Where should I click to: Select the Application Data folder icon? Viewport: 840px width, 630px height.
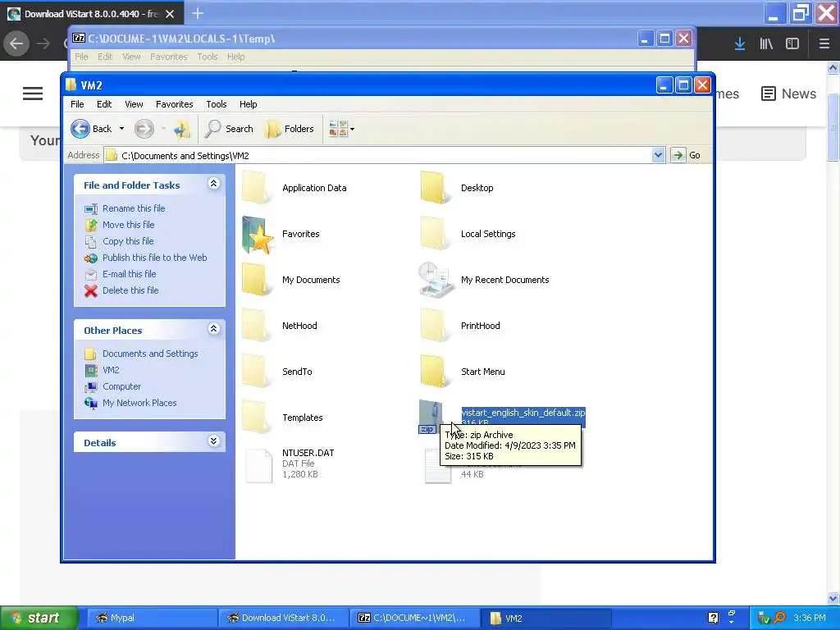256,188
